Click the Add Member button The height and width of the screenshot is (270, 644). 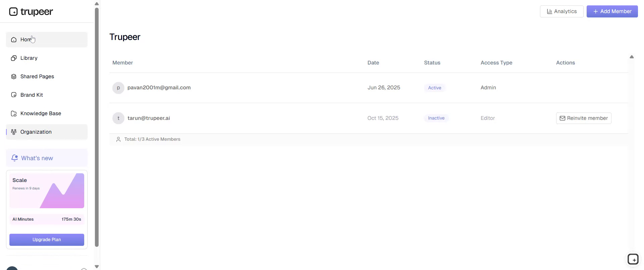[x=612, y=11]
